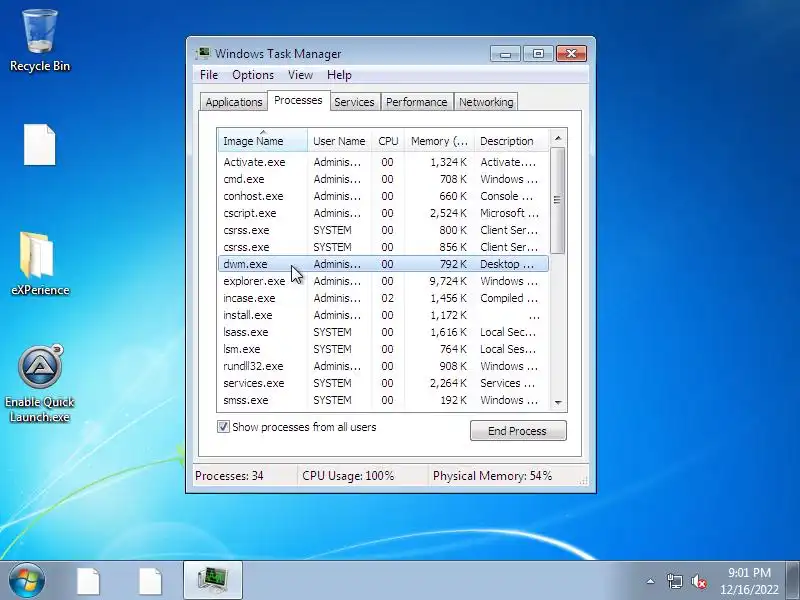The image size is (800, 600).
Task: Show hidden tray icons arrow
Action: coord(651,581)
